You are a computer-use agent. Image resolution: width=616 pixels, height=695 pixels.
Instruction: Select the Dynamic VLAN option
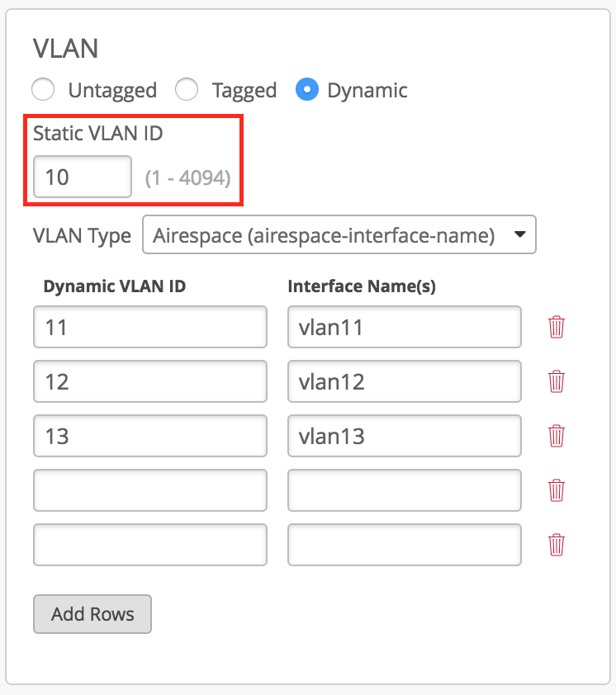coord(307,89)
